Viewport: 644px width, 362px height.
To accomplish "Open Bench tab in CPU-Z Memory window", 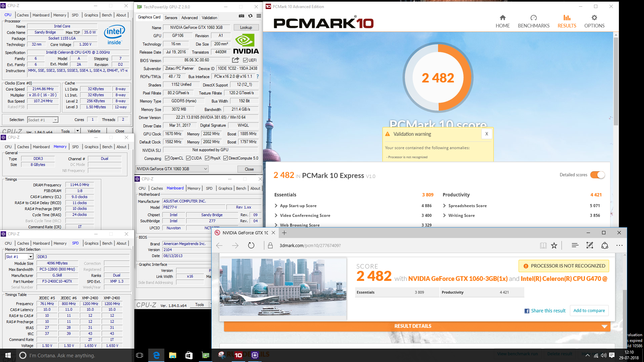I will pos(107,147).
